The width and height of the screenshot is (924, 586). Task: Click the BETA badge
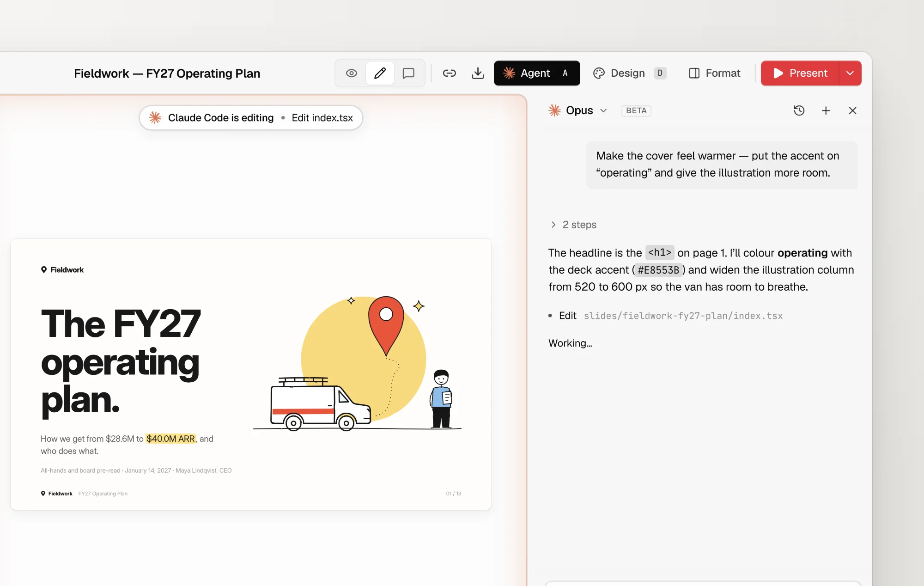[x=636, y=110]
